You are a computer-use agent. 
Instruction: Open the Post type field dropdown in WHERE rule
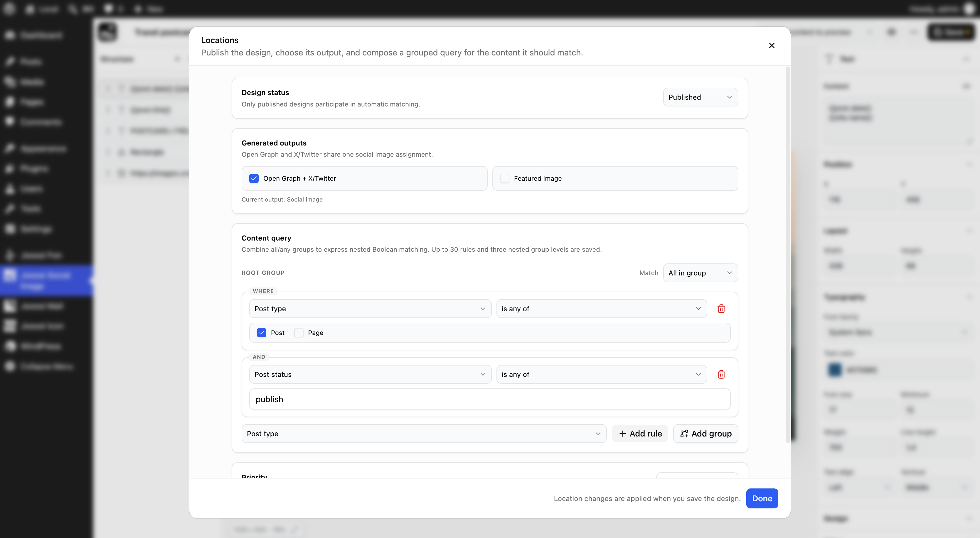pos(370,308)
